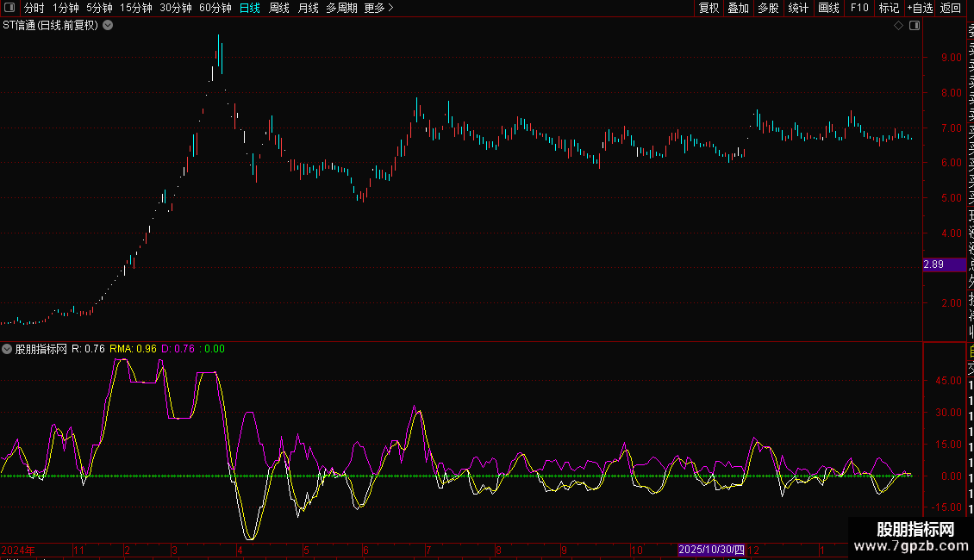Add stock with +自选

click(x=920, y=8)
